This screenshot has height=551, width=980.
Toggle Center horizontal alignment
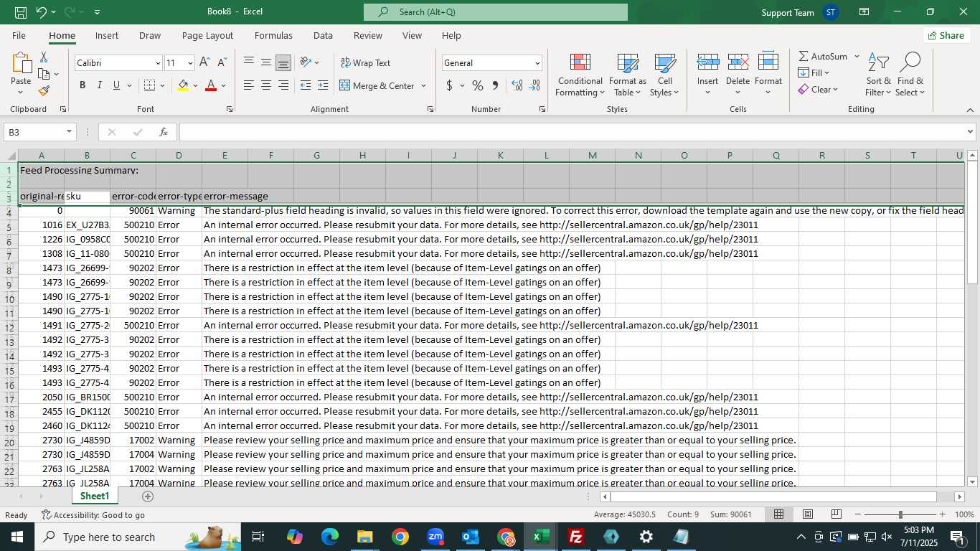coord(266,85)
